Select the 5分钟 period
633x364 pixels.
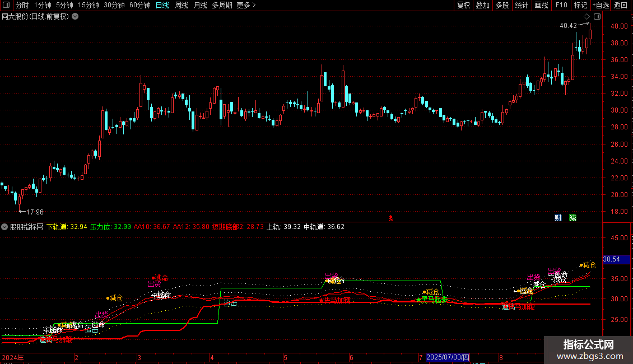point(64,5)
